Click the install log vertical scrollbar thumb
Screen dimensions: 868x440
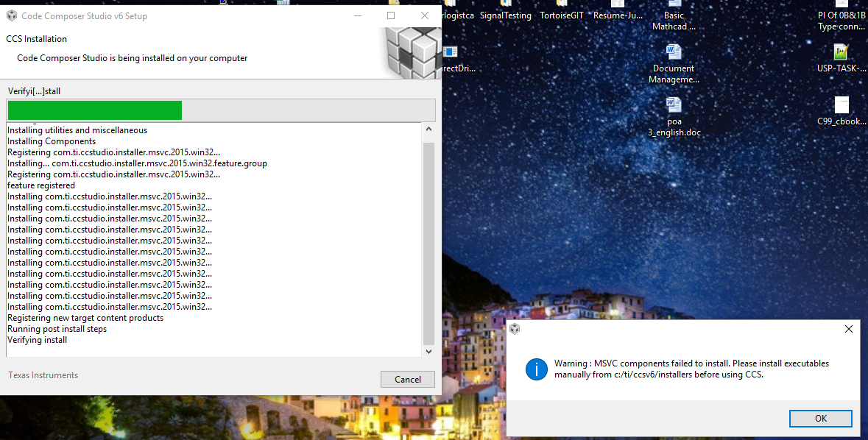tap(428, 244)
